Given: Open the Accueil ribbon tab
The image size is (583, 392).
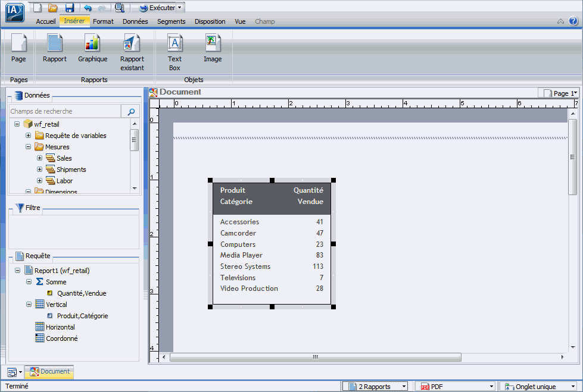Looking at the screenshot, I should [x=46, y=21].
